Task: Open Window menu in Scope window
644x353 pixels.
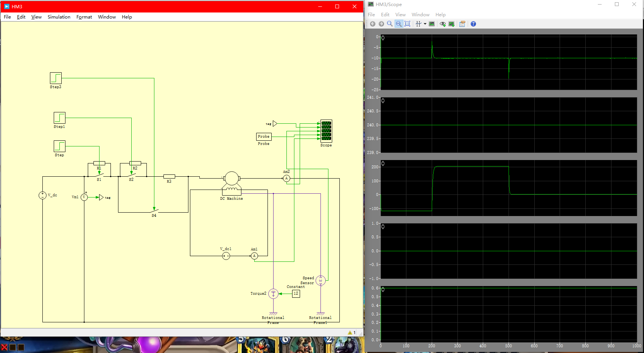Action: [x=420, y=15]
